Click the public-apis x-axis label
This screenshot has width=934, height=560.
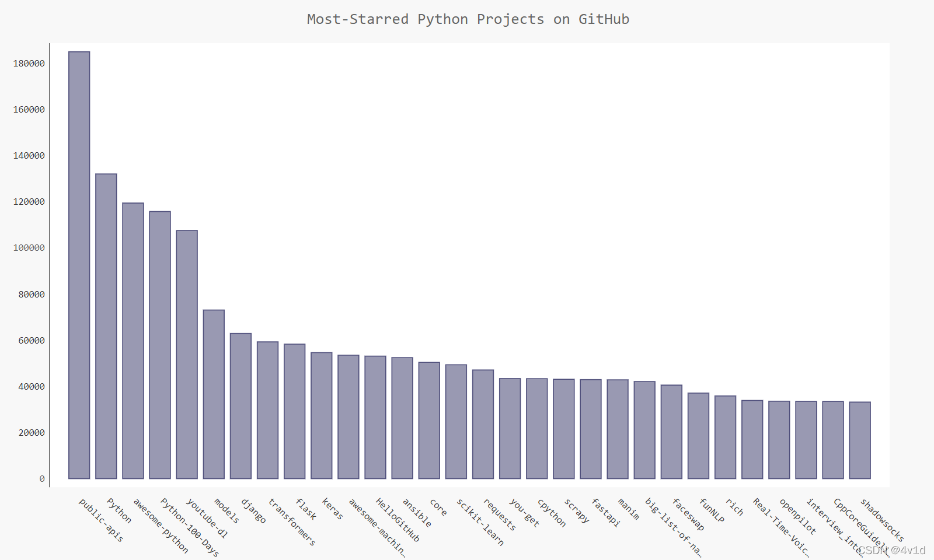tap(101, 520)
